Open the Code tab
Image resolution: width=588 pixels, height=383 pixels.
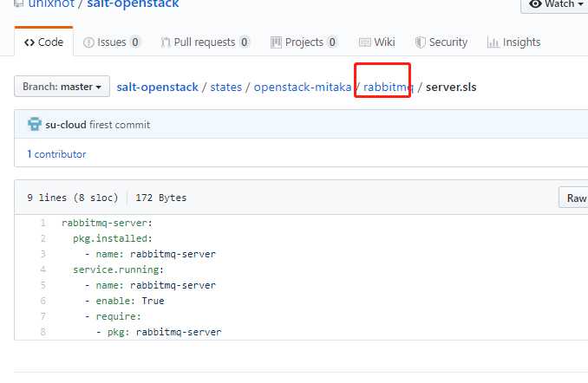coord(43,42)
